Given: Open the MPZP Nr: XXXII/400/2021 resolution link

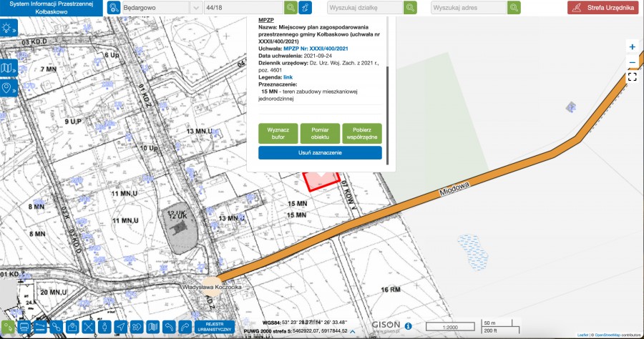Looking at the screenshot, I should point(321,48).
